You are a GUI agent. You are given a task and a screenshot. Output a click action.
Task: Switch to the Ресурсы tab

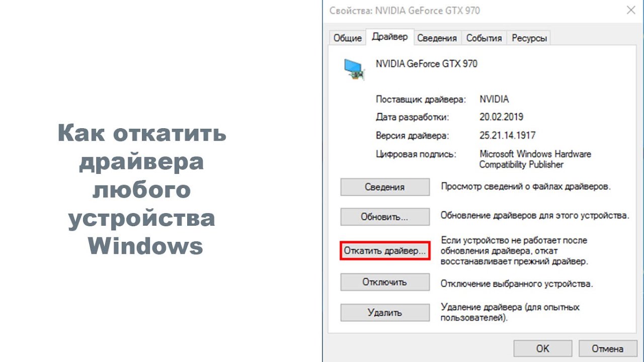pos(529,38)
